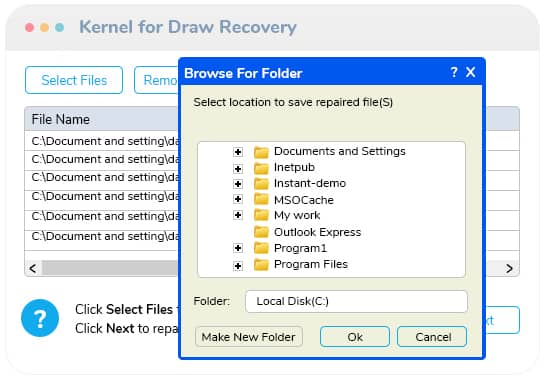Expand the Inetpub tree node
The height and width of the screenshot is (380, 545).
pyautogui.click(x=238, y=169)
